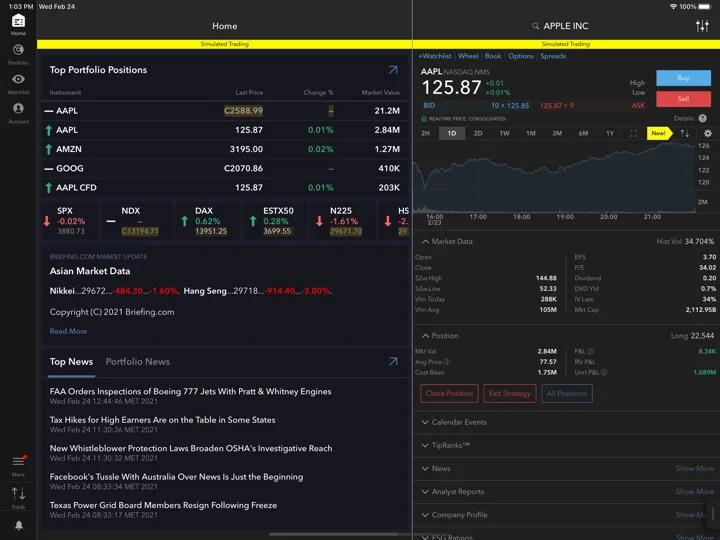Open the filter sliders icon near APPLE INC

tap(702, 26)
